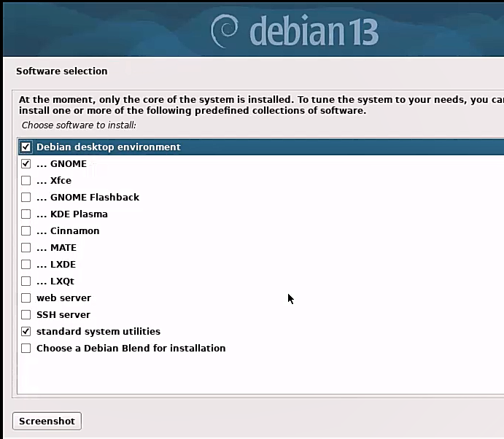Select the Choose a Debian Blend row label

131,349
